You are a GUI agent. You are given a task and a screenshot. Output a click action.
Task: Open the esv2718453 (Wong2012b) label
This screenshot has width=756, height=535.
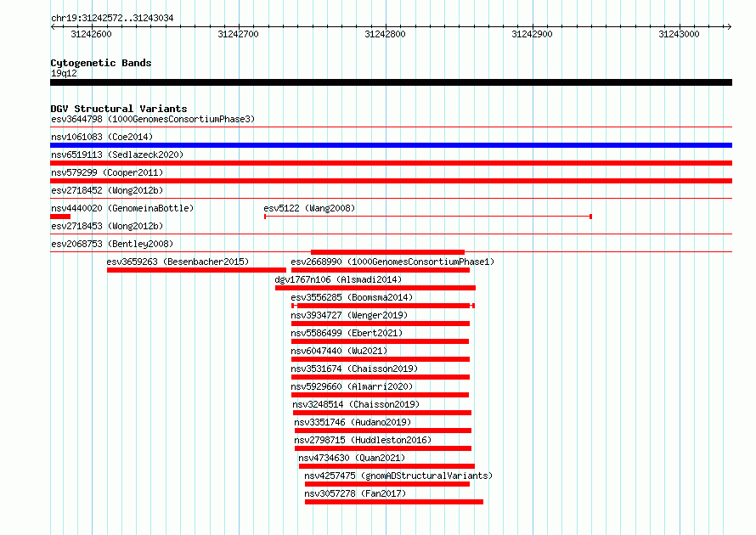pos(107,226)
